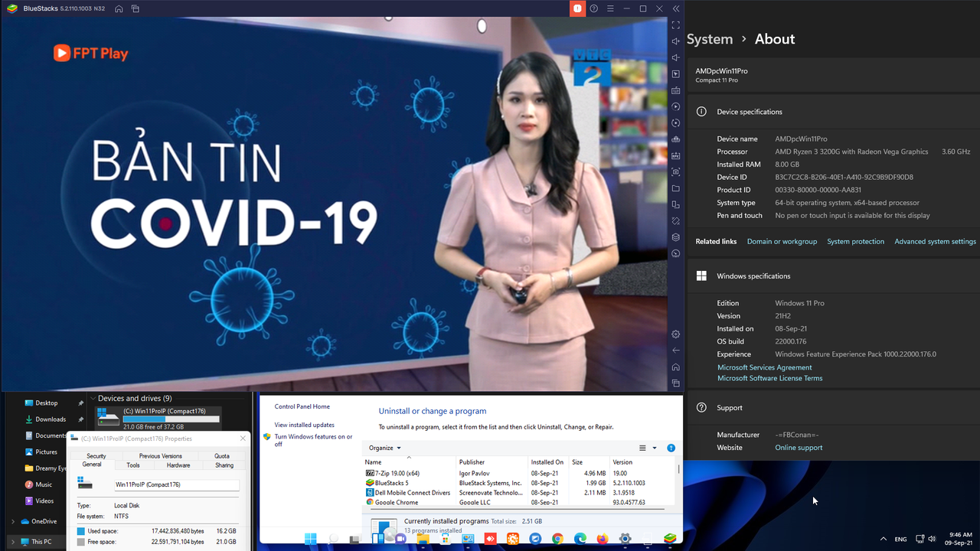Open the BlueStacks notification alert icon

(577, 8)
